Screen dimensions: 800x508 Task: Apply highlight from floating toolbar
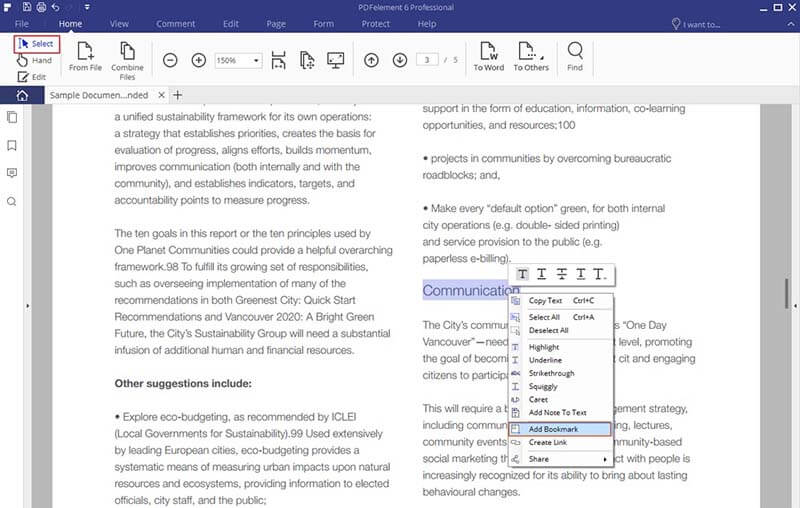(522, 274)
